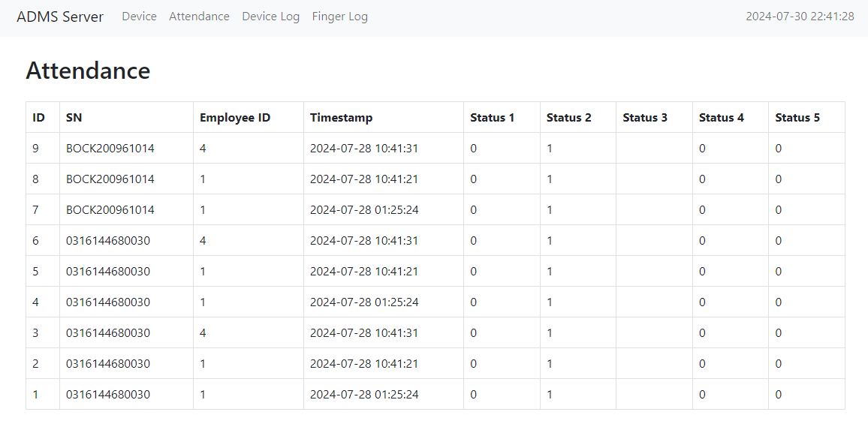Select the Employee ID column header
868x430 pixels.
pyautogui.click(x=234, y=118)
